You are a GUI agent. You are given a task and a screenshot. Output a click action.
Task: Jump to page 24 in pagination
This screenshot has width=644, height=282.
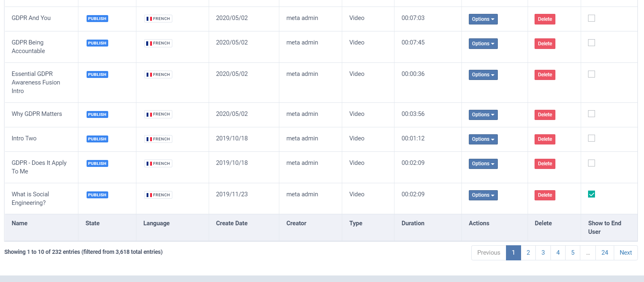point(605,253)
